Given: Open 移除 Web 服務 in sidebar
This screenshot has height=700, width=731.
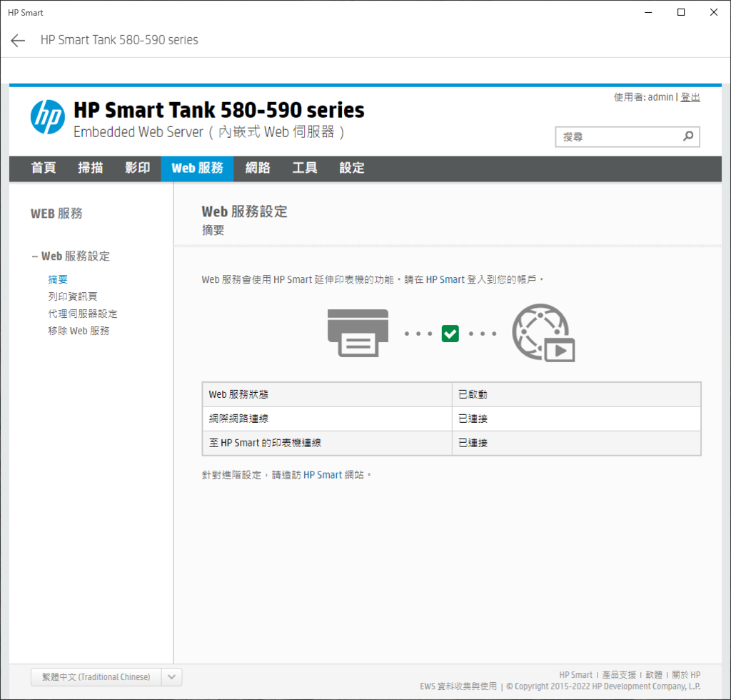Looking at the screenshot, I should (x=79, y=331).
